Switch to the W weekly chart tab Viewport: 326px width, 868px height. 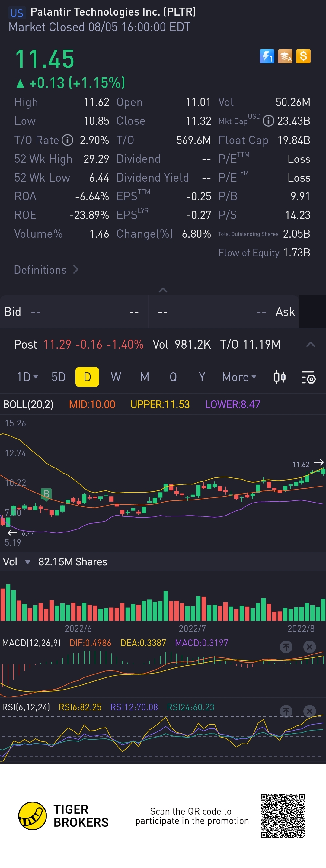[116, 377]
